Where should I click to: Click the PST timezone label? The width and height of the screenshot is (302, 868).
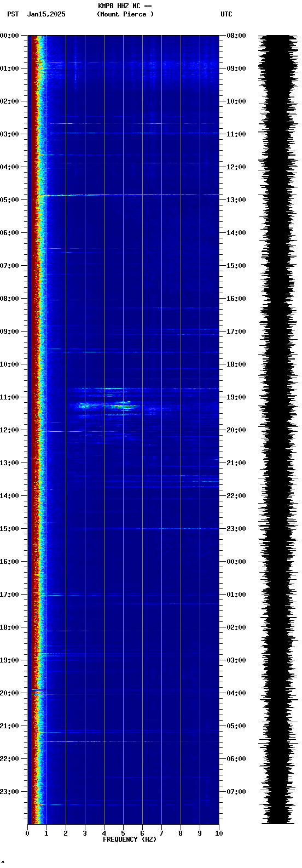point(13,14)
